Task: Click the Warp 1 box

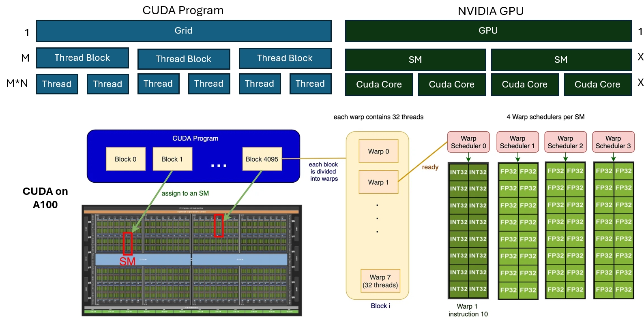Action: tap(378, 182)
